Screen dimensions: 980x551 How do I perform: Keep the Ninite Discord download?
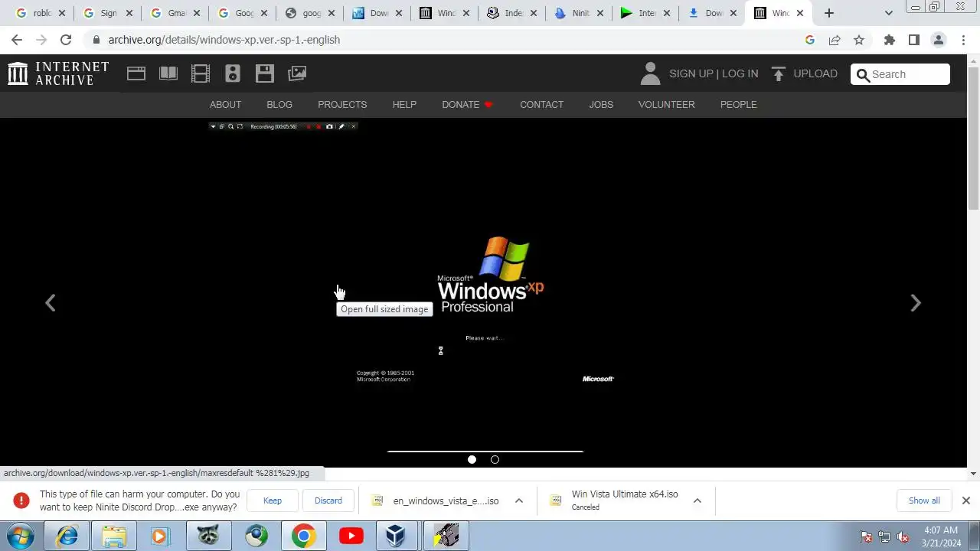pyautogui.click(x=273, y=500)
